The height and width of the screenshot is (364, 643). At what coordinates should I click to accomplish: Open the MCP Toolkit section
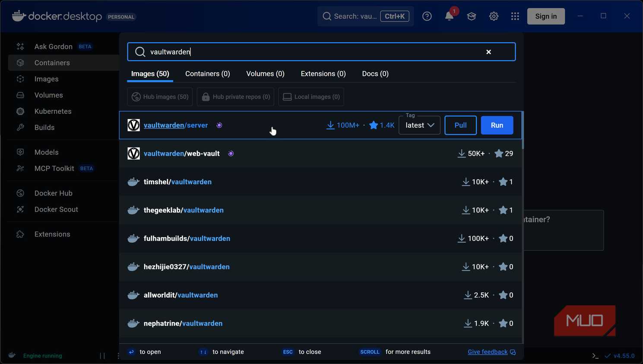coord(63,169)
